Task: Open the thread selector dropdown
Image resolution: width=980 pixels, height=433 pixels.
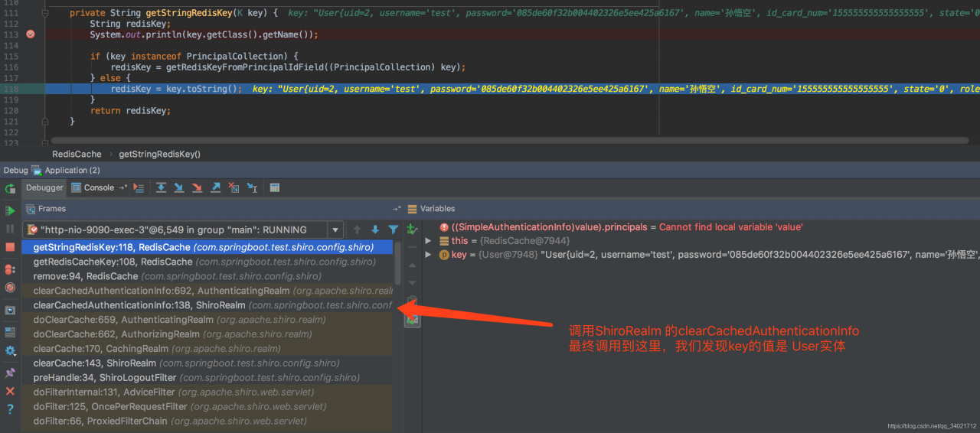Action: pyautogui.click(x=335, y=230)
